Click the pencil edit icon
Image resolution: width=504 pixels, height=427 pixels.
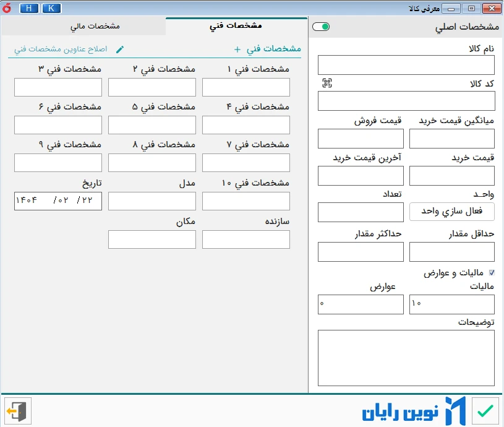(x=120, y=49)
